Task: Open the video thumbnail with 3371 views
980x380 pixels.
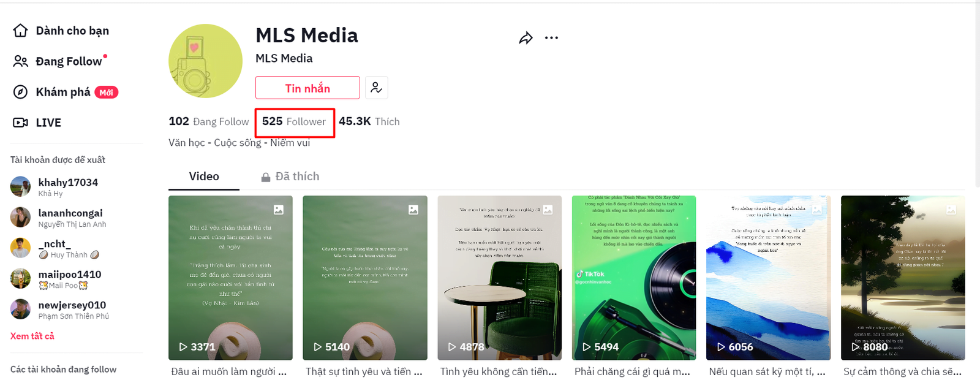Action: point(230,278)
